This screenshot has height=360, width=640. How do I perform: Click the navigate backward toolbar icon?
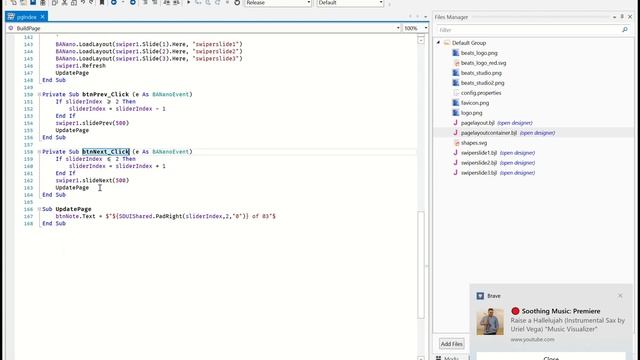[x=114, y=2]
